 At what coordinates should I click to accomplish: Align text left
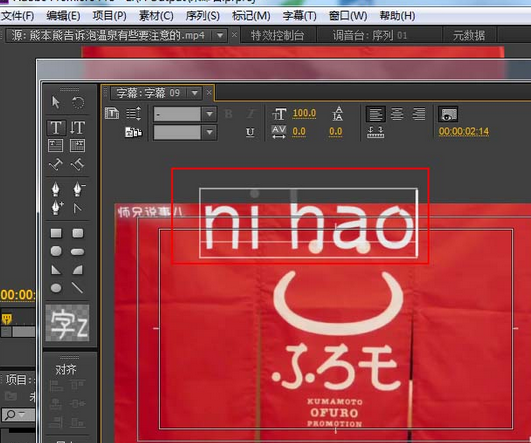376,114
